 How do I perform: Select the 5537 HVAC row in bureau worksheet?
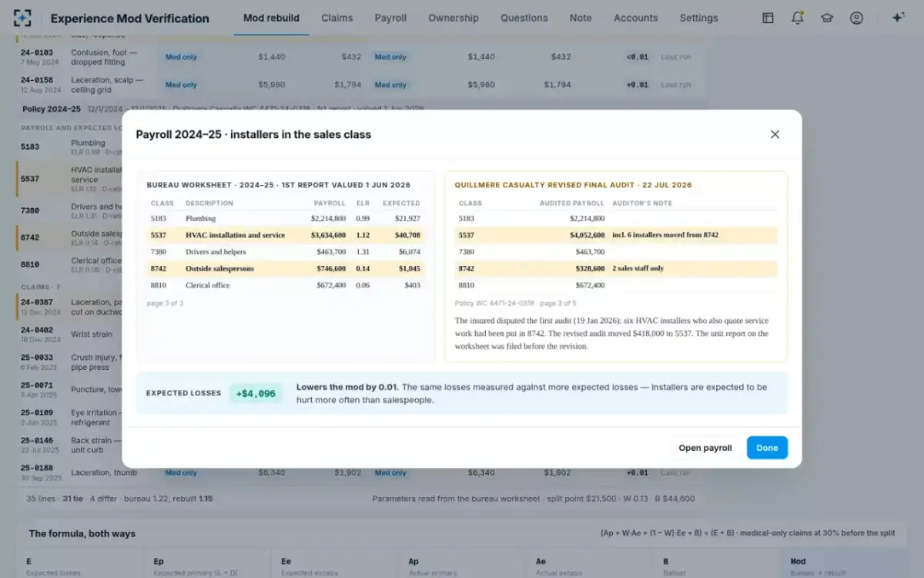pyautogui.click(x=285, y=235)
